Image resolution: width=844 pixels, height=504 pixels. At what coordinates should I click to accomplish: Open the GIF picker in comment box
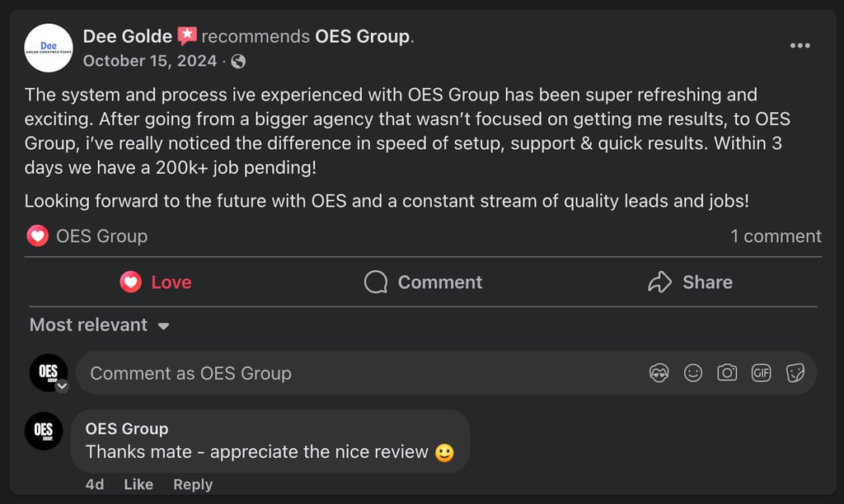pyautogui.click(x=761, y=373)
